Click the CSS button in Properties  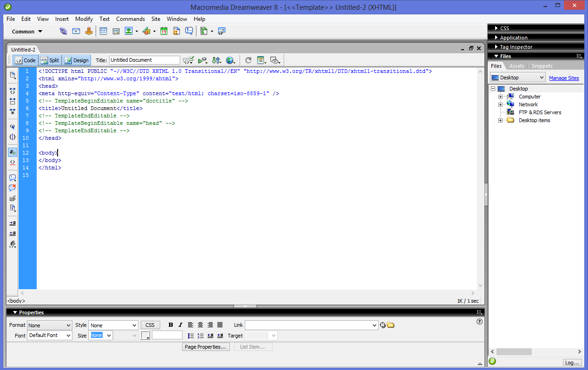tap(150, 325)
